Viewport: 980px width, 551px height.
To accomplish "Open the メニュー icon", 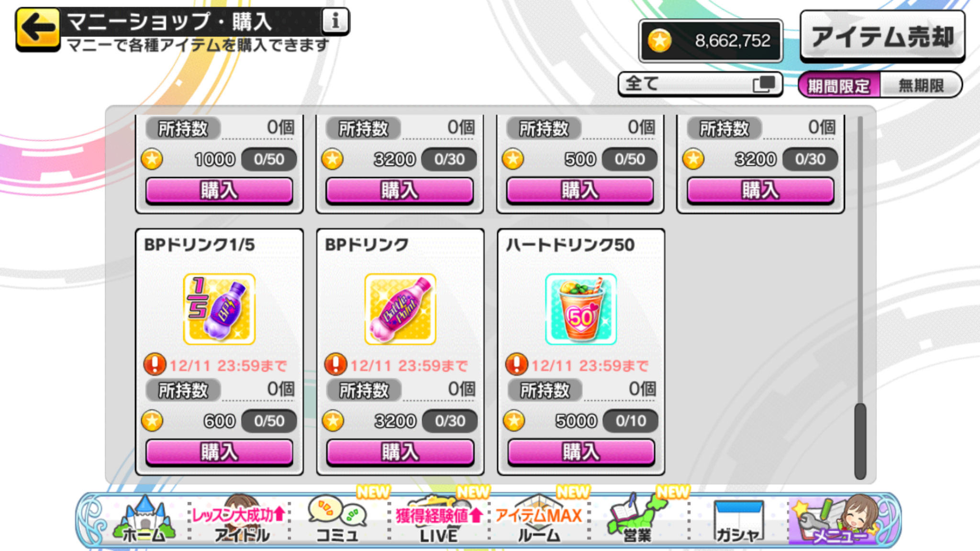I will (838, 520).
